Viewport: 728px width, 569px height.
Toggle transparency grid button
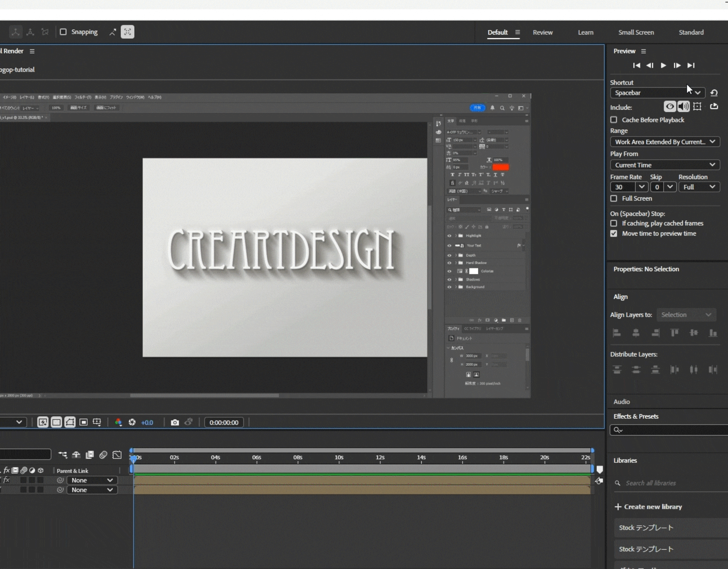pos(56,423)
